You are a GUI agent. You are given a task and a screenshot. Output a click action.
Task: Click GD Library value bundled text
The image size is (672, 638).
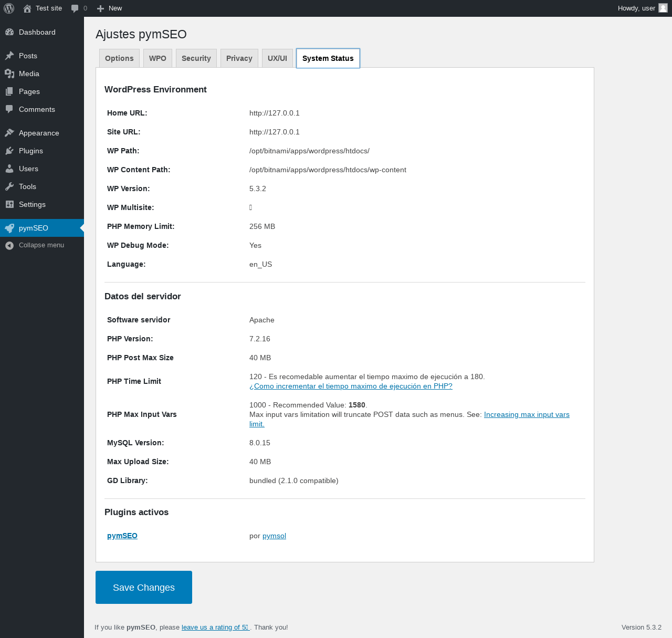pyautogui.click(x=294, y=480)
